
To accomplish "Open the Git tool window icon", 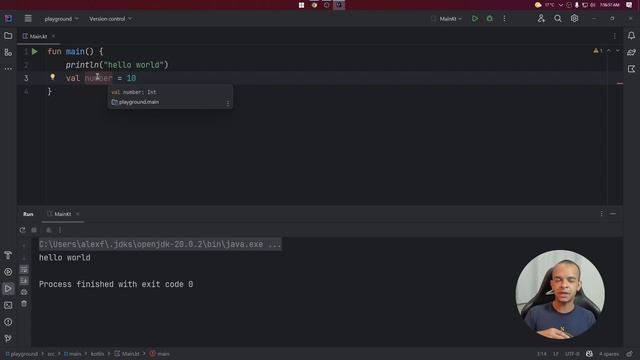I will click(8, 338).
